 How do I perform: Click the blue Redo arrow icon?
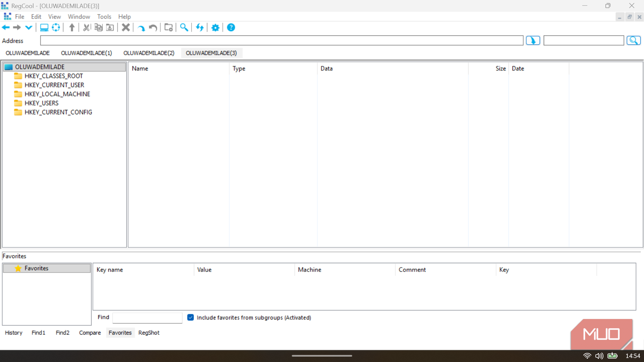141,28
